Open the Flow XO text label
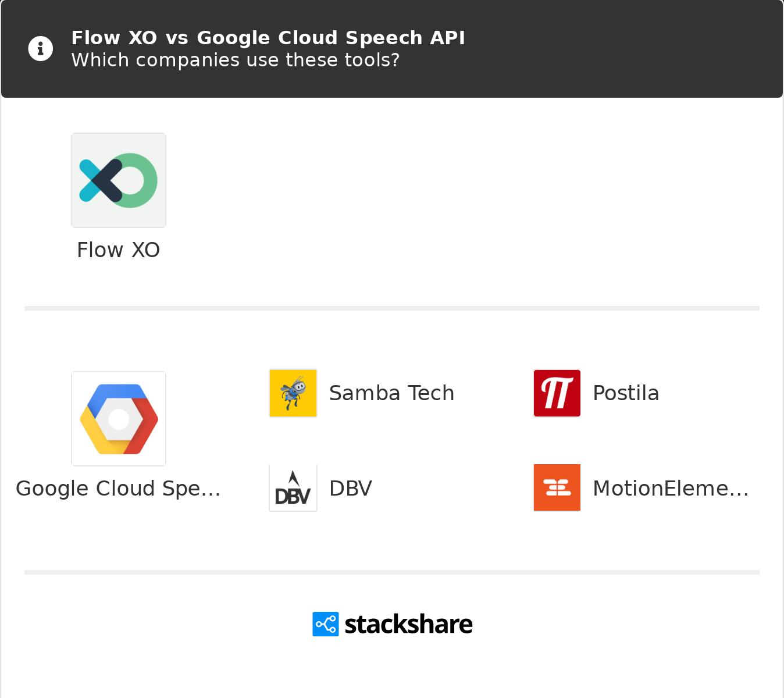This screenshot has height=698, width=784. click(x=119, y=250)
